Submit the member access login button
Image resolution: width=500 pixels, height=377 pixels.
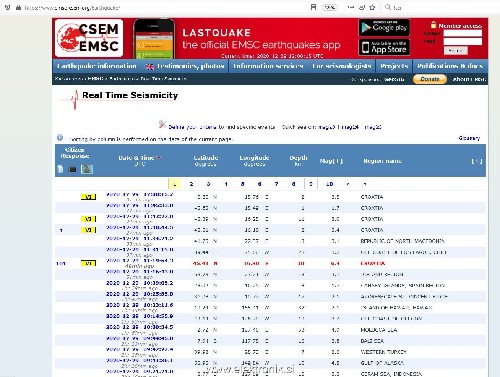(456, 50)
